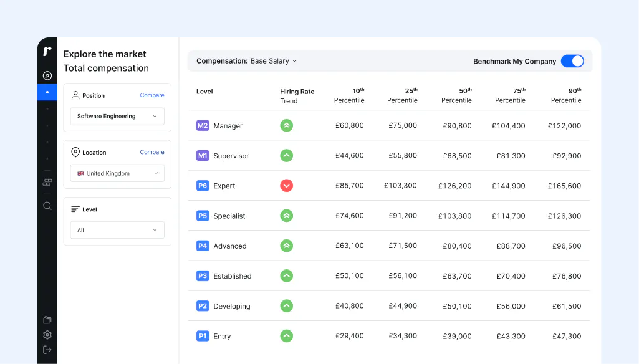Click the app logo in the sidebar
The image size is (639, 364).
(x=47, y=51)
